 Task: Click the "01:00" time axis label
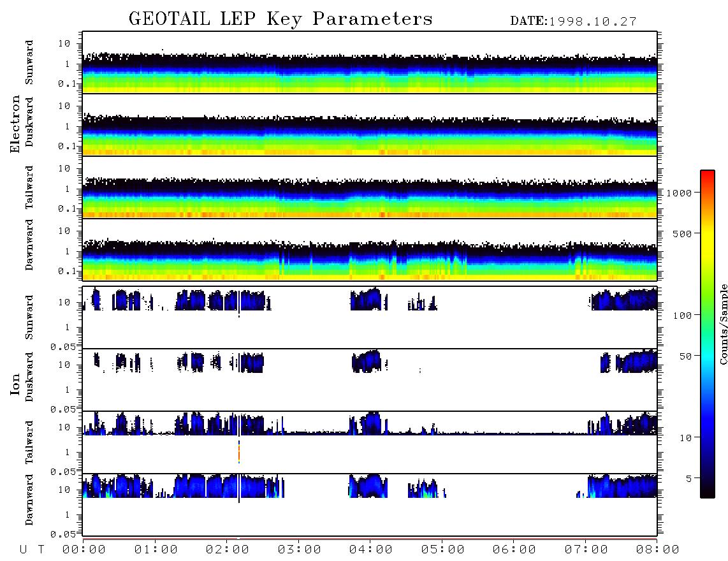pos(156,550)
